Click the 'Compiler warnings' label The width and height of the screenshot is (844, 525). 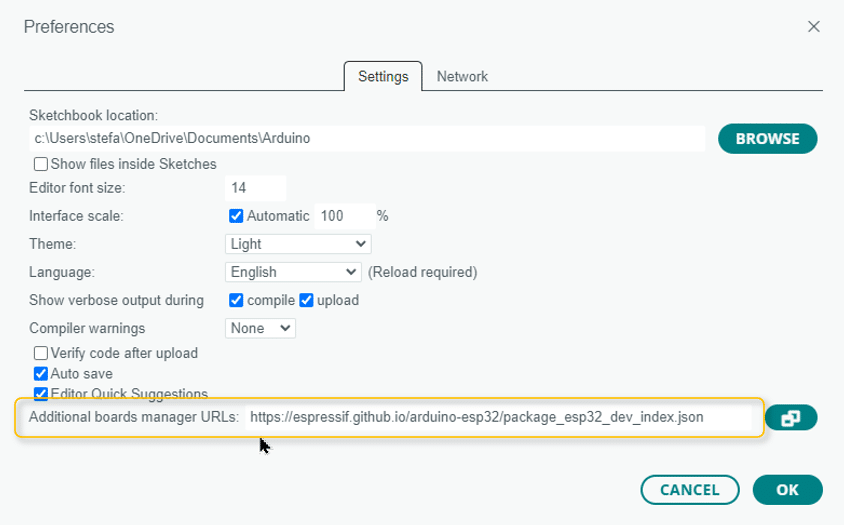[x=87, y=328]
